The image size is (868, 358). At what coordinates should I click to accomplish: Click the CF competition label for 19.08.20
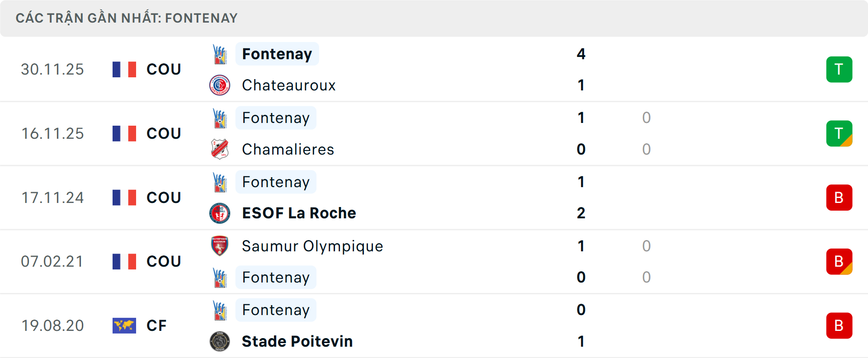pyautogui.click(x=156, y=325)
